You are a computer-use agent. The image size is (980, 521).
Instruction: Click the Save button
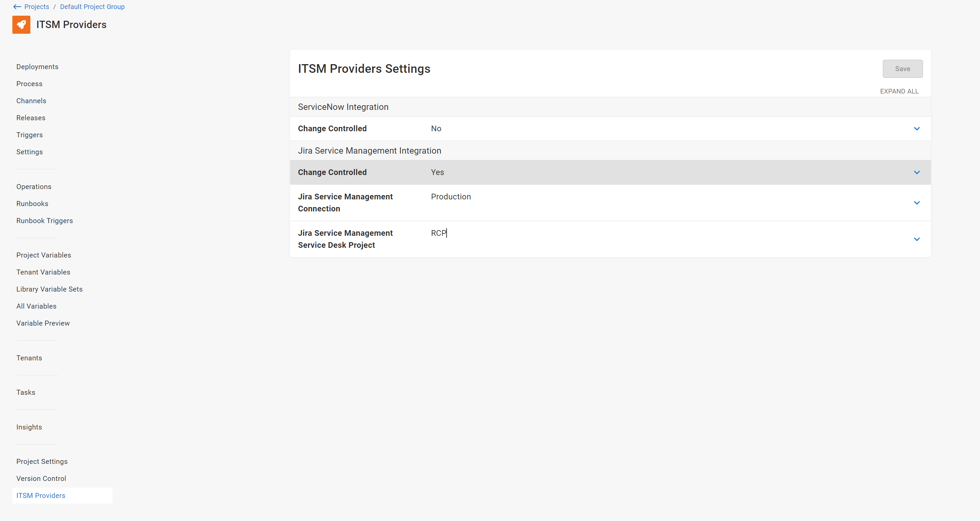(x=903, y=68)
